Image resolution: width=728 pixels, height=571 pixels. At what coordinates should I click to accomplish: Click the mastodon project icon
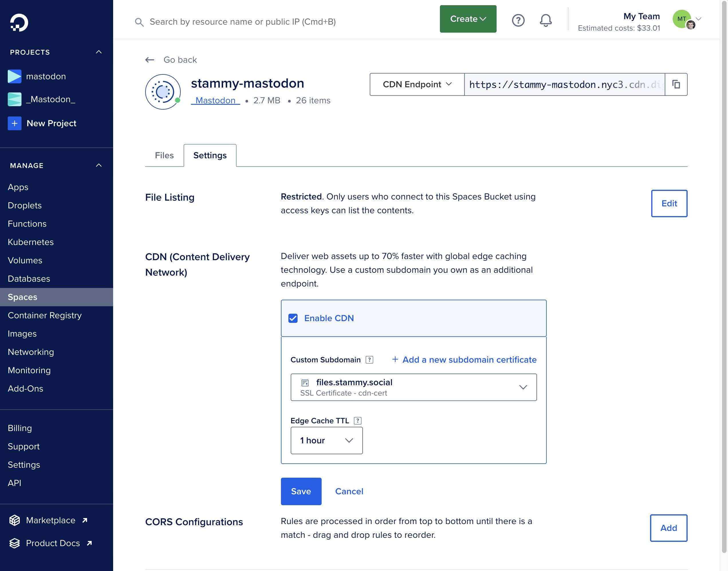14,76
